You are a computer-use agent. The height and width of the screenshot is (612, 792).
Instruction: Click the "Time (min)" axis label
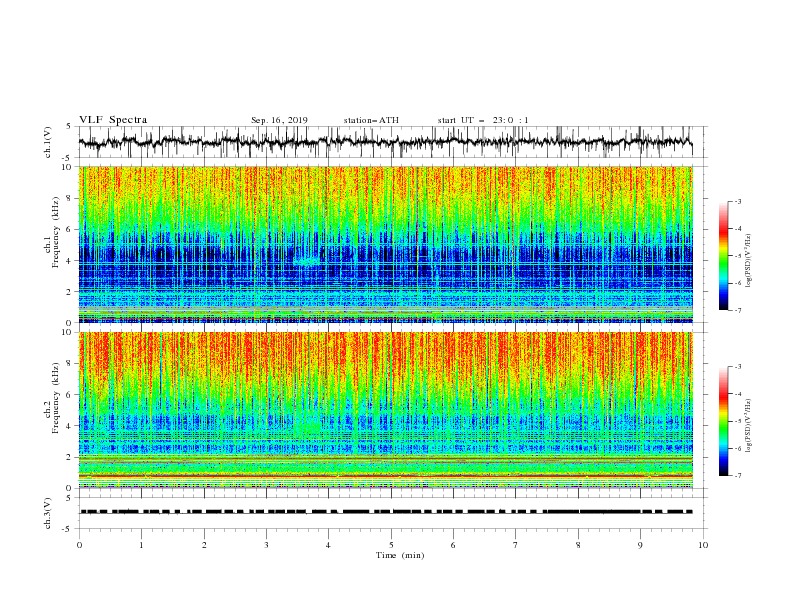[400, 555]
